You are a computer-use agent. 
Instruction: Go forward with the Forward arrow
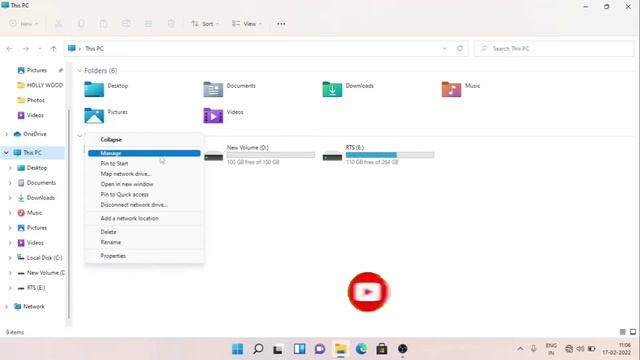click(x=26, y=49)
